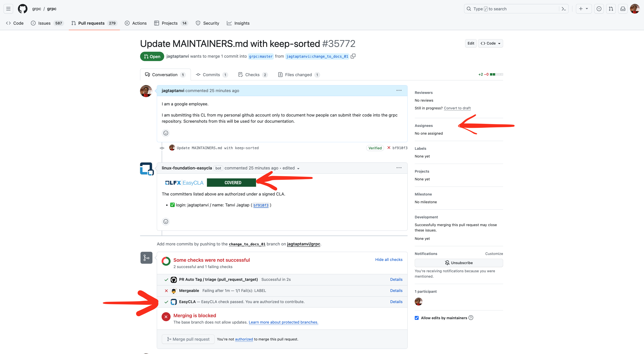Open the hamburger navigation menu
The height and width of the screenshot is (354, 644).
pos(8,9)
